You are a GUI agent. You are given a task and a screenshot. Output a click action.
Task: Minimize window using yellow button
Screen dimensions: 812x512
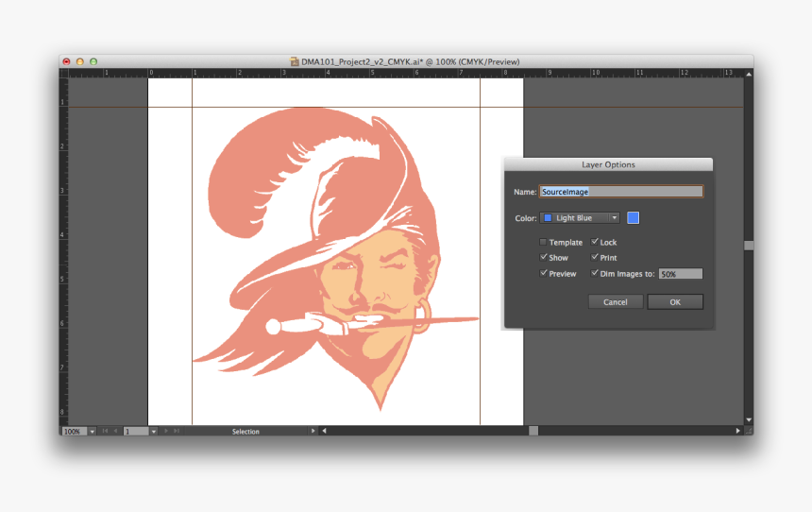[x=79, y=61]
